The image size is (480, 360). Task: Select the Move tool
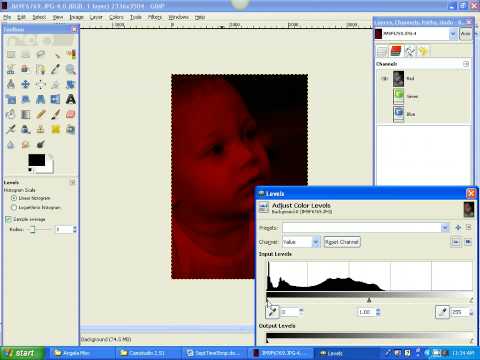tap(26, 84)
